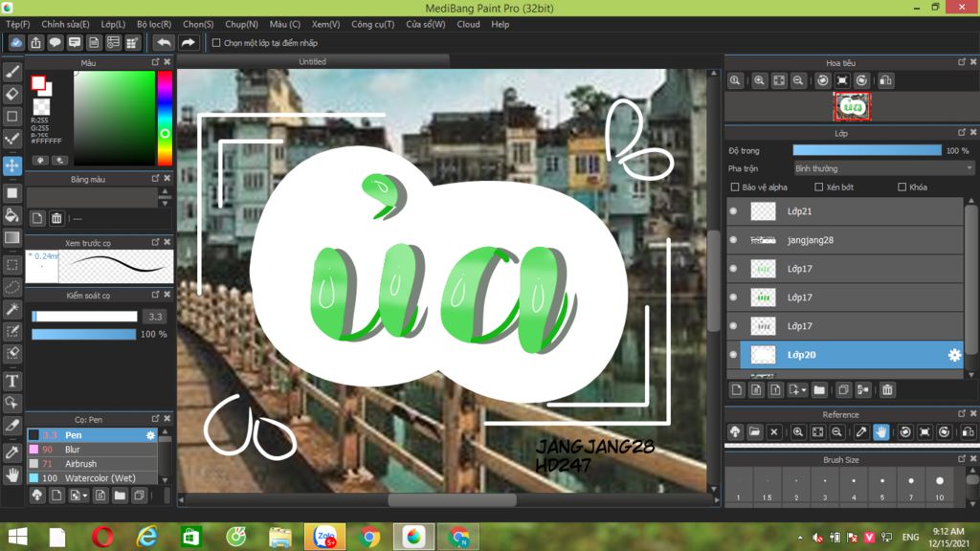
Task: Enable Khóa layer lock checkbox
Action: pyautogui.click(x=902, y=187)
